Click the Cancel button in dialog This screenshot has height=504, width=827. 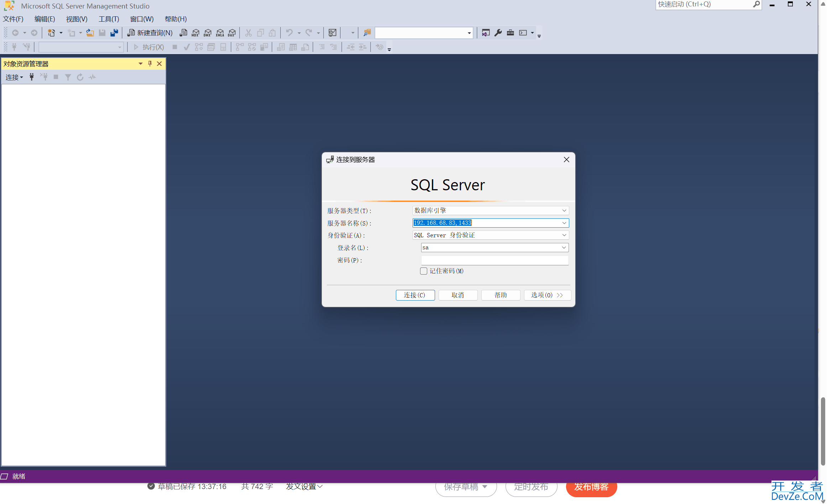[x=458, y=295]
